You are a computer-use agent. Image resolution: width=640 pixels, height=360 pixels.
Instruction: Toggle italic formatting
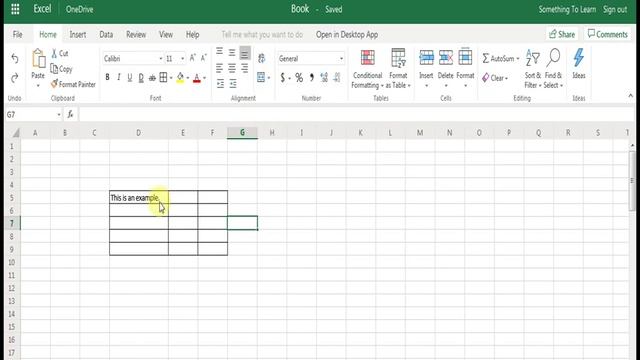pyautogui.click(x=118, y=78)
